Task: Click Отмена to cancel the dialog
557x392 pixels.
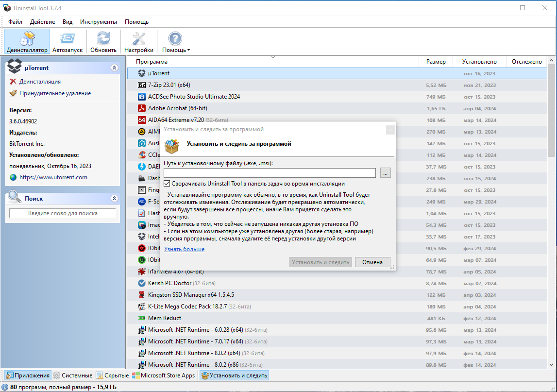Action: [x=372, y=262]
